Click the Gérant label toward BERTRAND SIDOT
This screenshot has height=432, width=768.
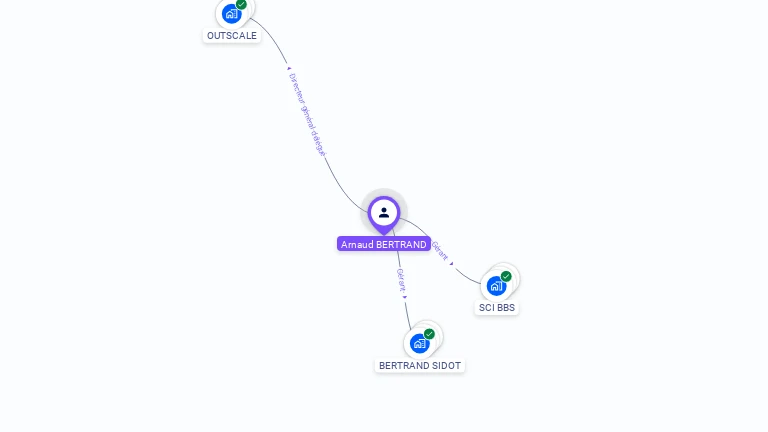402,281
